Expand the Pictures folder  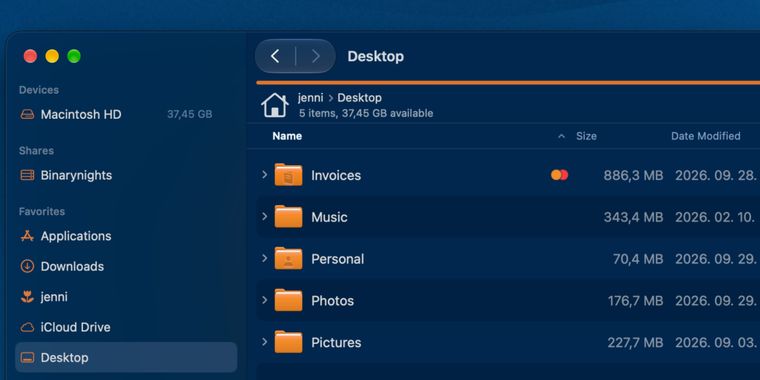point(265,342)
